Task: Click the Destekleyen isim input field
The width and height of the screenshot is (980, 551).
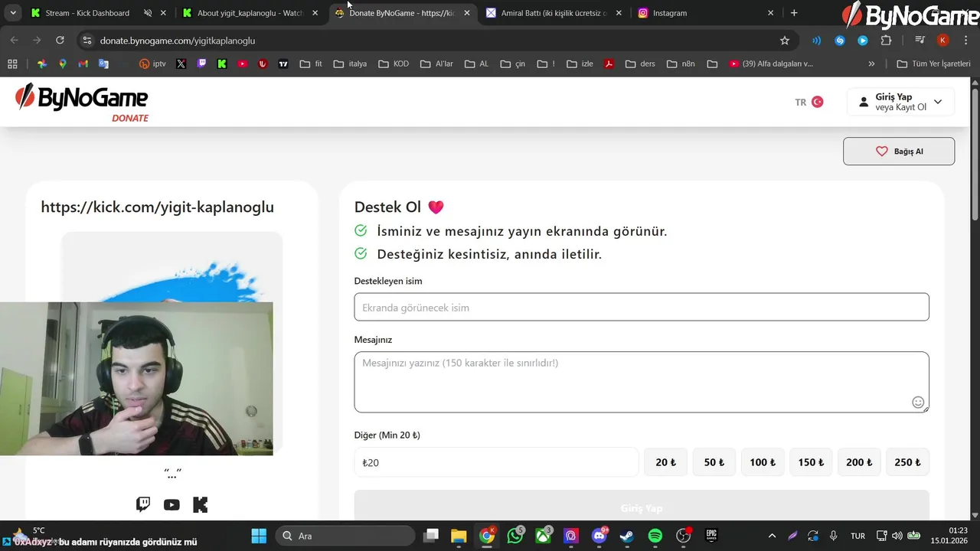Action: click(x=642, y=307)
